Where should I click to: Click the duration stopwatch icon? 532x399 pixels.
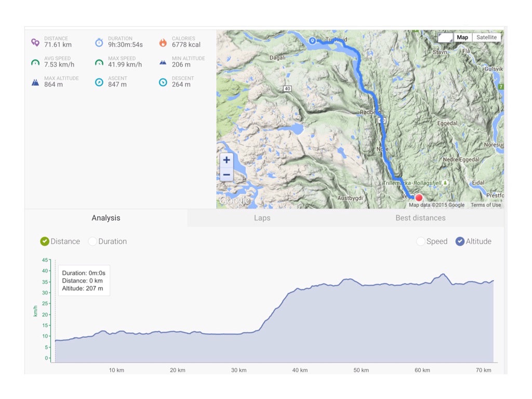(99, 43)
